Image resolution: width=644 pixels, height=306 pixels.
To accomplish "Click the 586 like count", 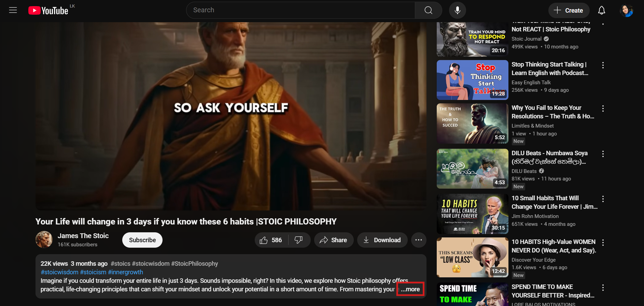I will tap(277, 240).
